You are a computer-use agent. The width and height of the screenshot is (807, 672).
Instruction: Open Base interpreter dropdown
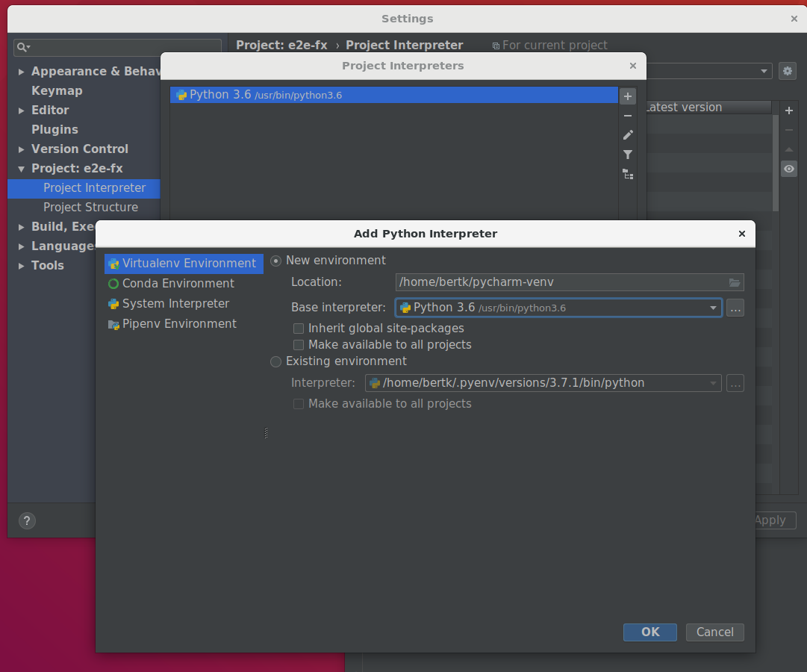(558, 308)
